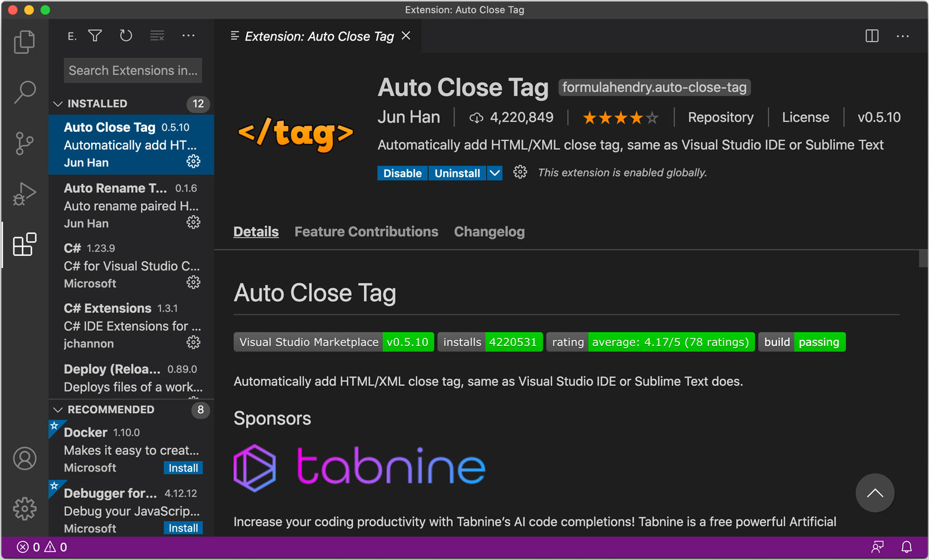Open the Explorer view in activity bar
Image resolution: width=929 pixels, height=560 pixels.
24,42
